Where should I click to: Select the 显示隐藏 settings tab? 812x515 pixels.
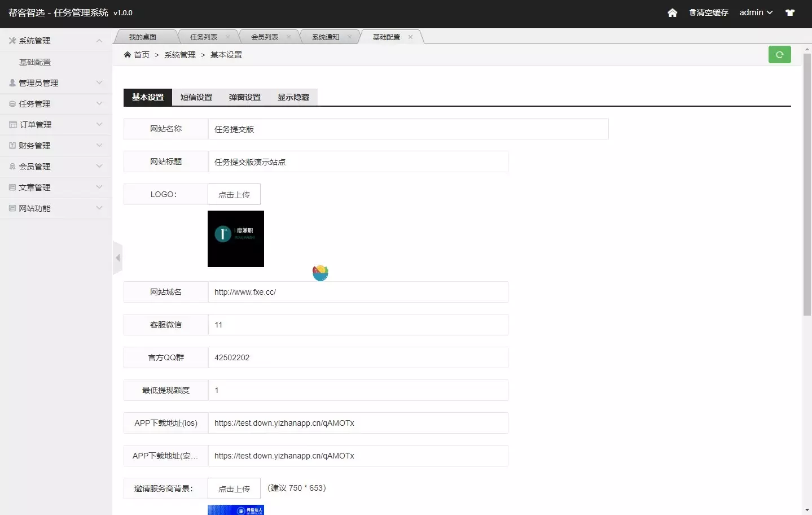pos(293,97)
